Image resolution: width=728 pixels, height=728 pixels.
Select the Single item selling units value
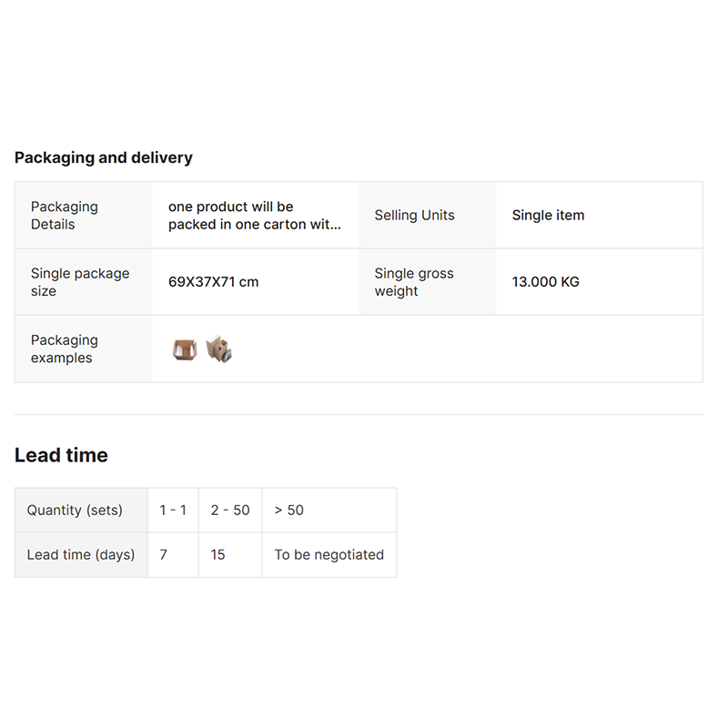point(548,216)
